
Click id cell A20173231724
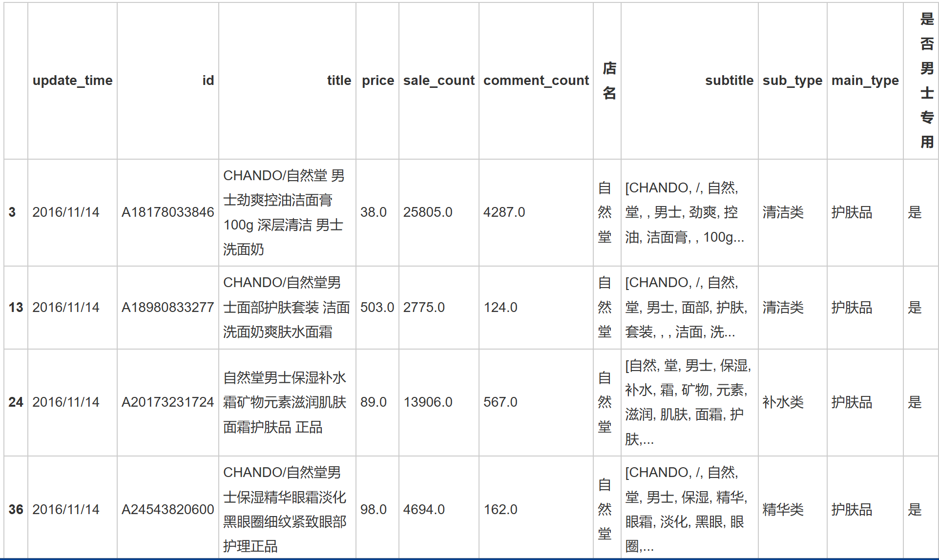pyautogui.click(x=168, y=402)
